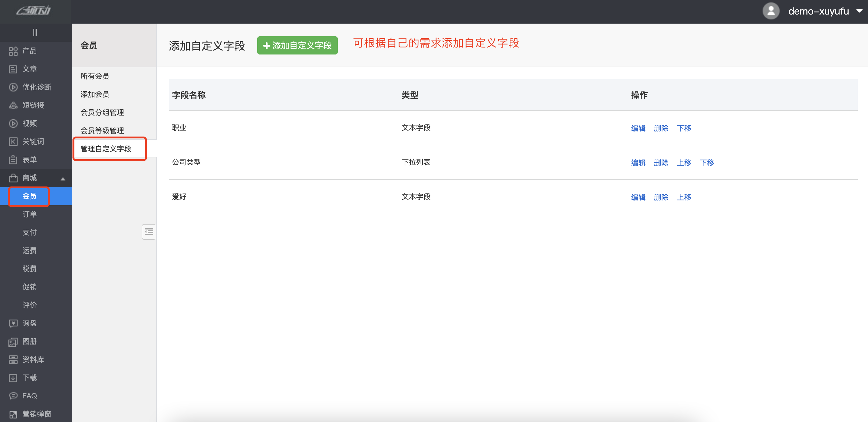Open the Articles section icon
Image resolution: width=868 pixels, height=422 pixels.
(13, 69)
